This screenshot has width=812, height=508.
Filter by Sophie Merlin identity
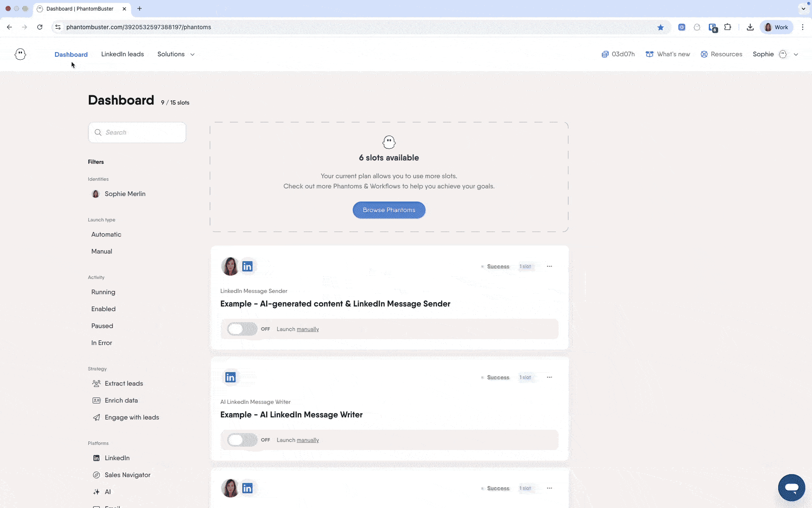[119, 194]
